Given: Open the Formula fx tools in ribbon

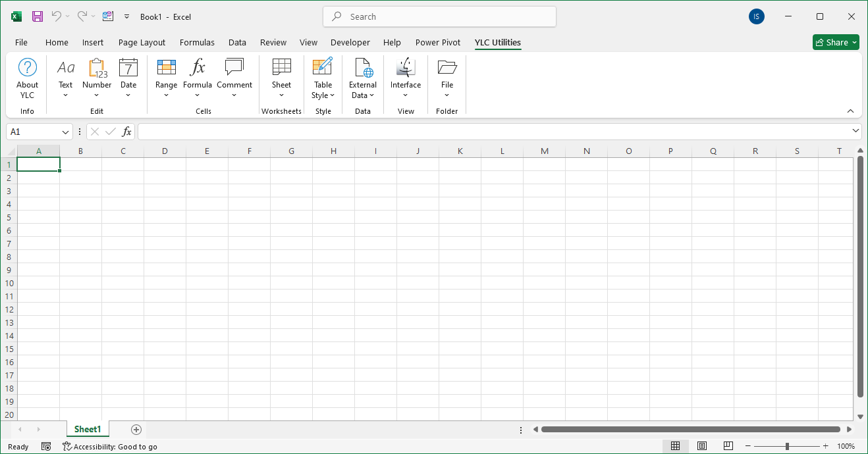Looking at the screenshot, I should 198,68.
